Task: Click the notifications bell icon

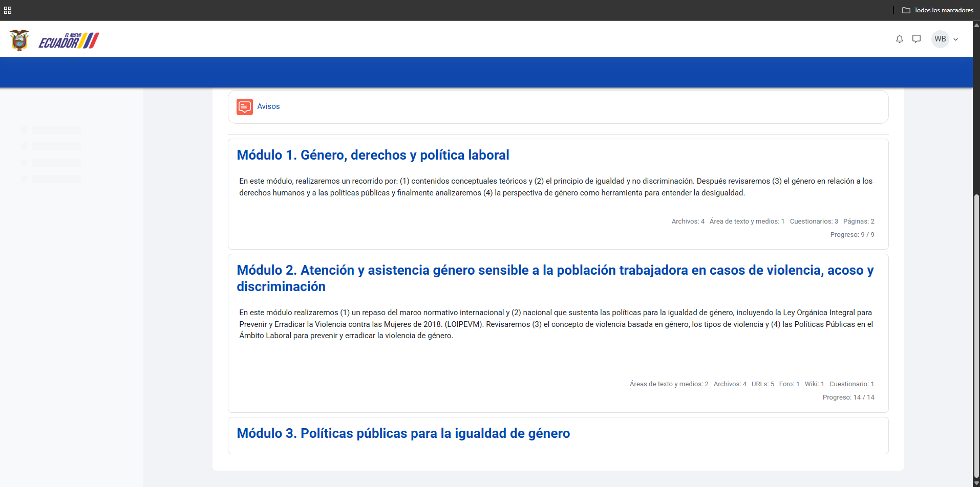Action: click(899, 39)
